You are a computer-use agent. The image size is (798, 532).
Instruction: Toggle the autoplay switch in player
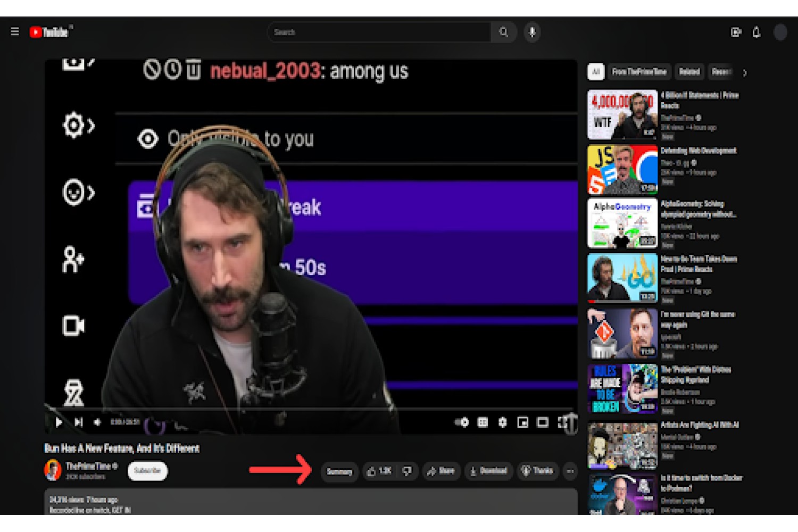(x=462, y=422)
